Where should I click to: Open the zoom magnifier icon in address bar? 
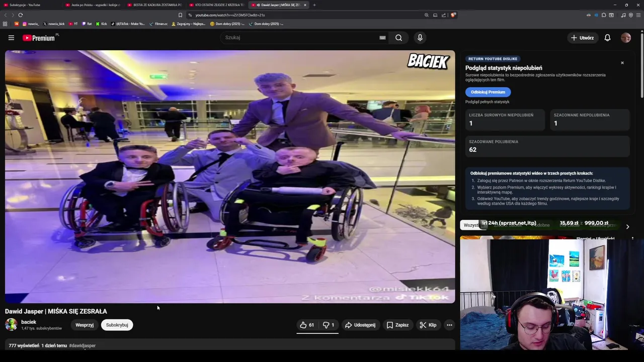click(x=426, y=15)
